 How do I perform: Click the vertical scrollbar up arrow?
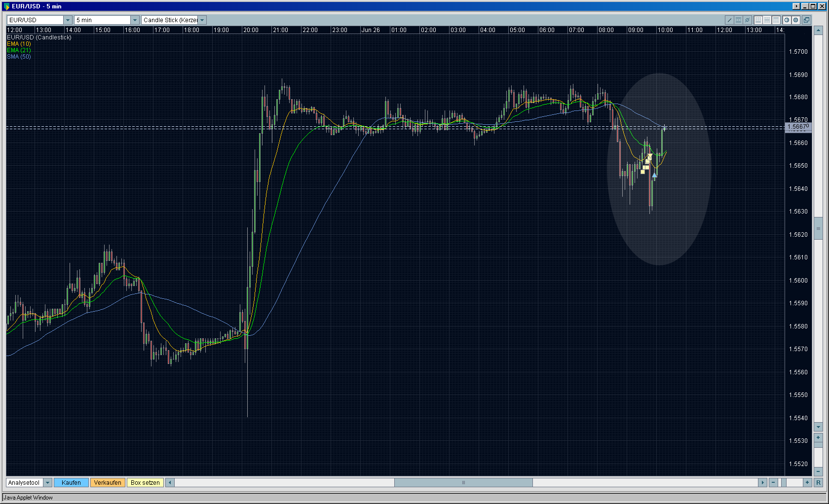[818, 30]
